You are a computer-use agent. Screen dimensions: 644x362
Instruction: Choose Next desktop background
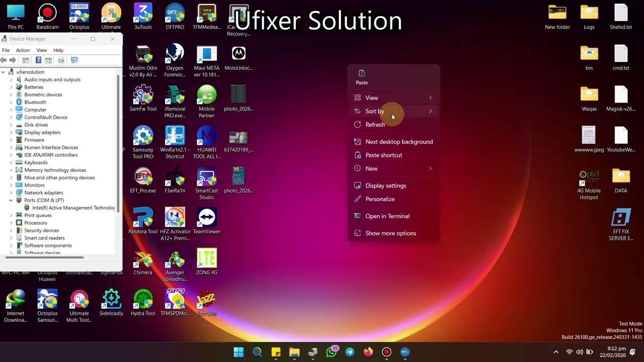tap(393, 142)
